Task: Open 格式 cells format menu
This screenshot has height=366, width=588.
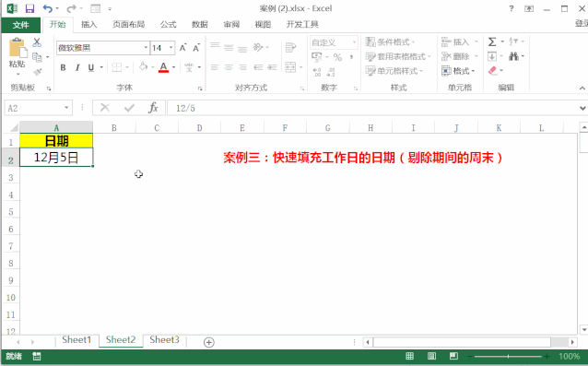Action: pos(458,71)
